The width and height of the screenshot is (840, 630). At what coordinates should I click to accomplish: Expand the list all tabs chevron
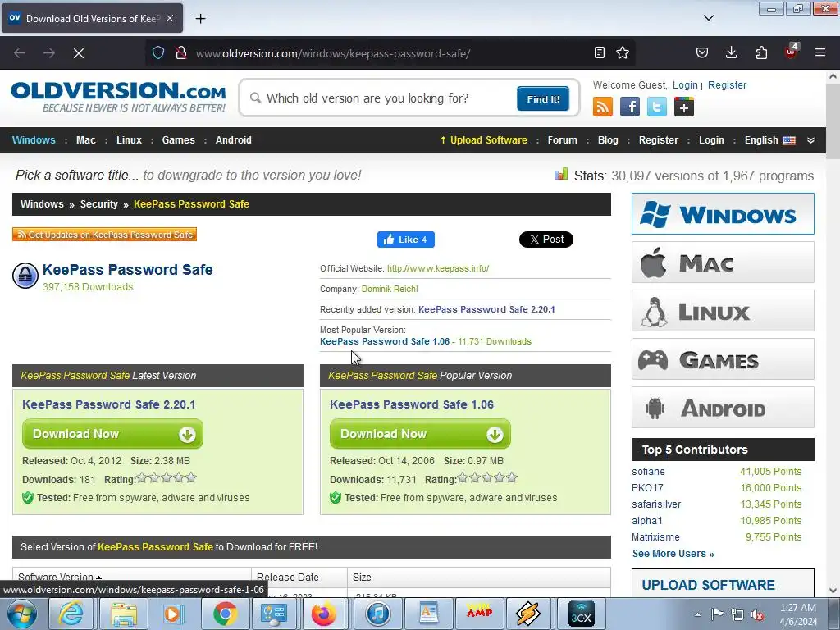point(708,18)
